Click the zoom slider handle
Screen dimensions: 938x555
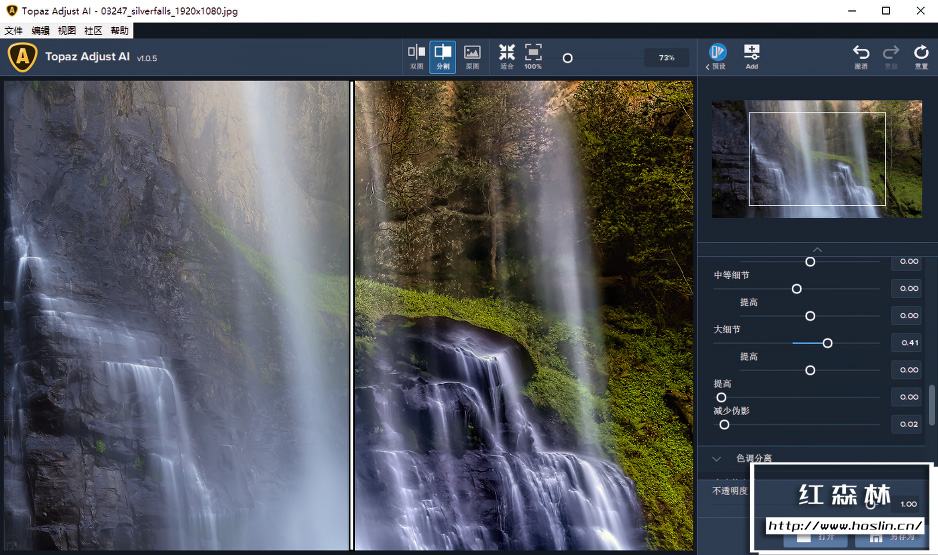pyautogui.click(x=568, y=58)
